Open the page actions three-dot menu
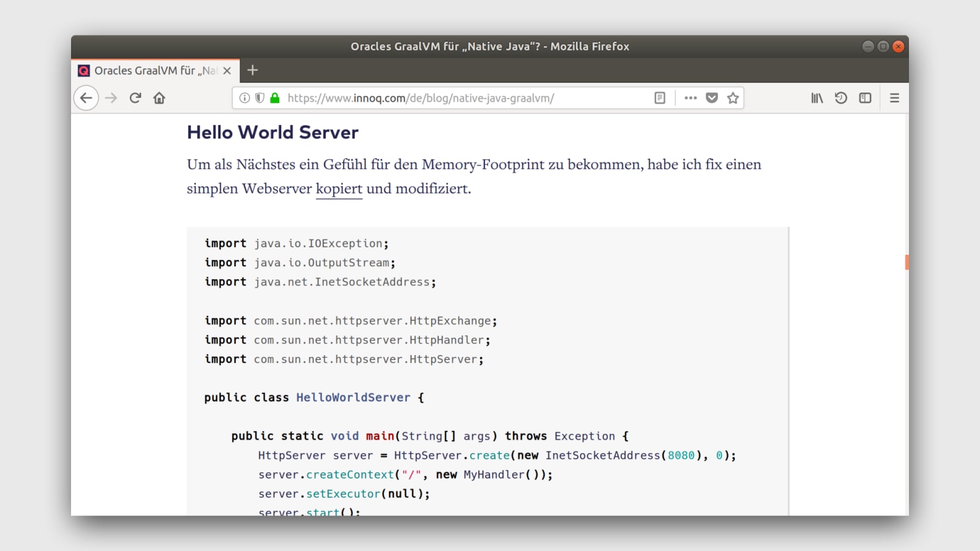 click(691, 98)
